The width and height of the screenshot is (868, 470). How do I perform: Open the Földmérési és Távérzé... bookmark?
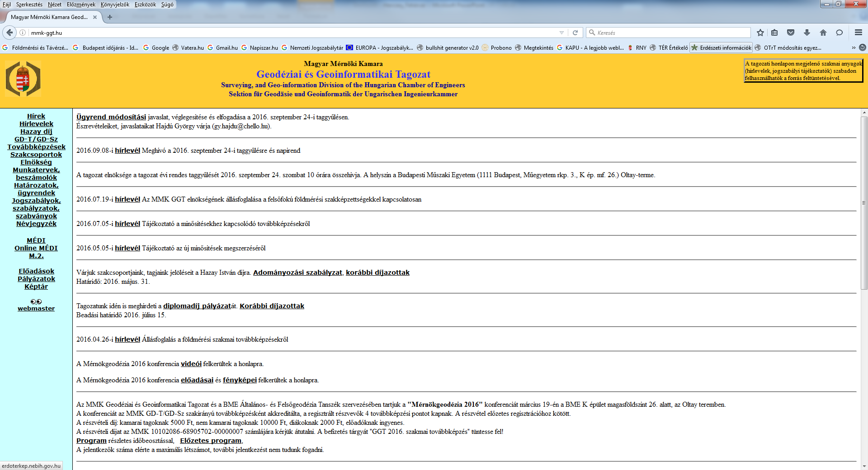click(36, 47)
